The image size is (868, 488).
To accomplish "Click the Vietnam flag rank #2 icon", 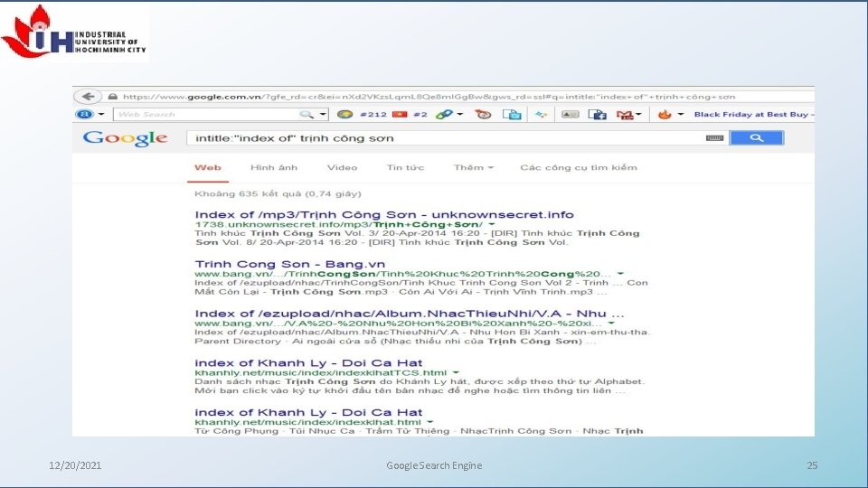I will [x=400, y=115].
